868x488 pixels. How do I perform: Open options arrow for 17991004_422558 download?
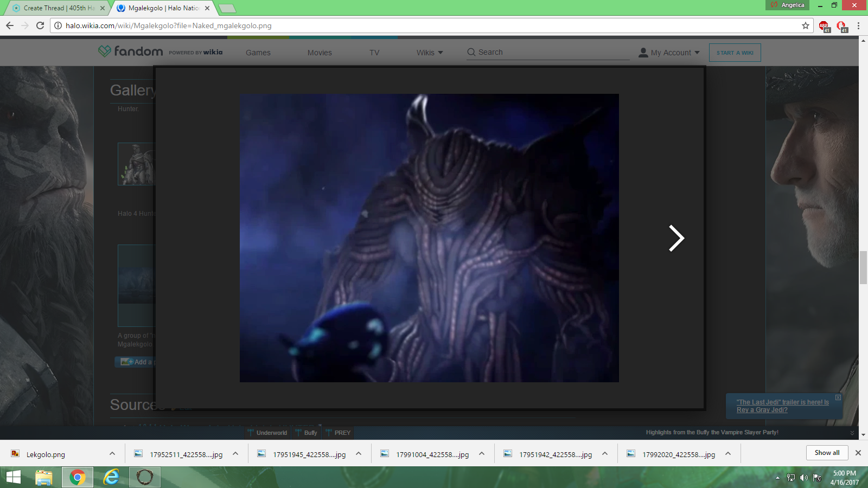point(482,454)
